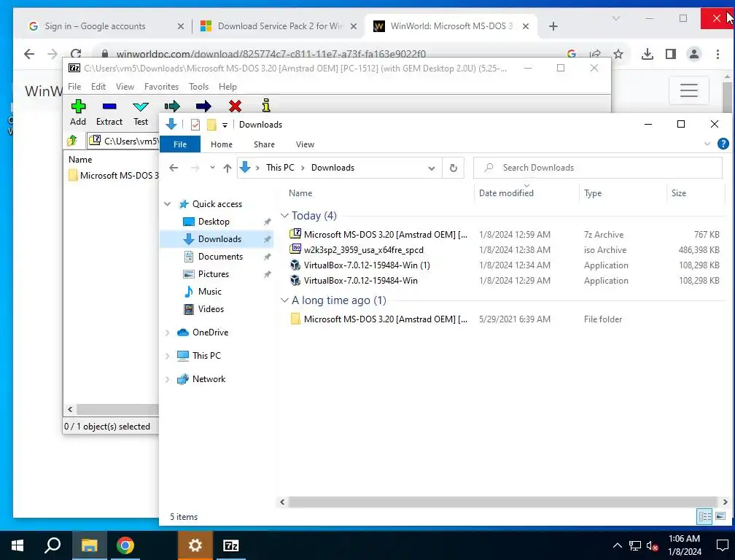
Task: Select VirtualBox-7.0.12-159484-Win (1) application
Action: pyautogui.click(x=505, y=265)
